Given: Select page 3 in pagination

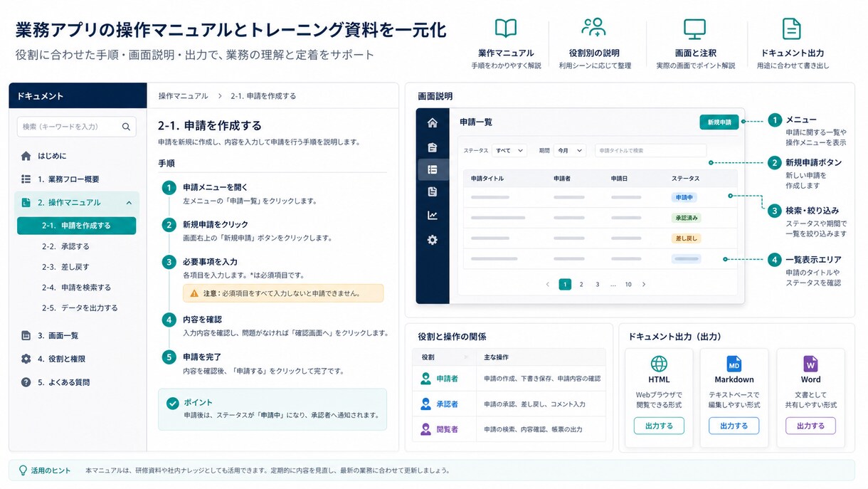Looking at the screenshot, I should tap(598, 285).
